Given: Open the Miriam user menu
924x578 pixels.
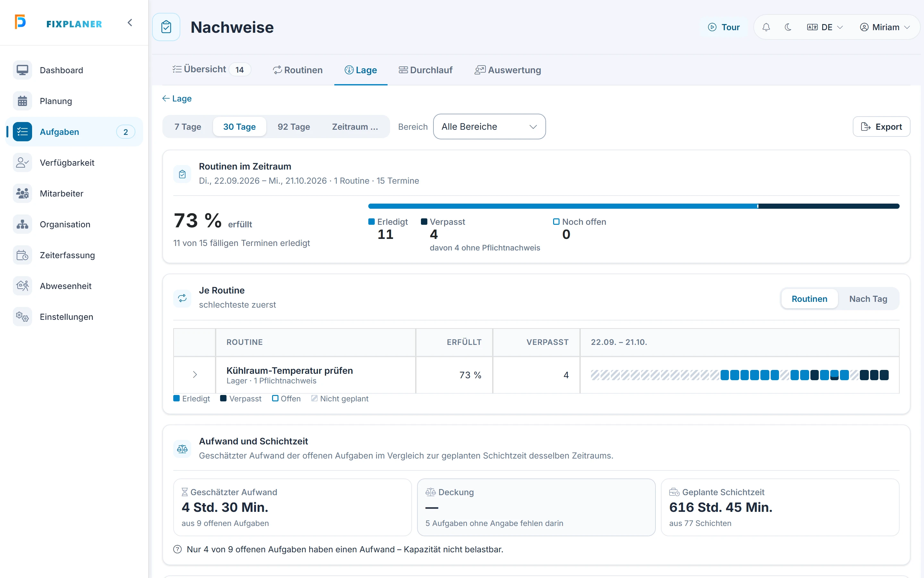Looking at the screenshot, I should pos(885,27).
